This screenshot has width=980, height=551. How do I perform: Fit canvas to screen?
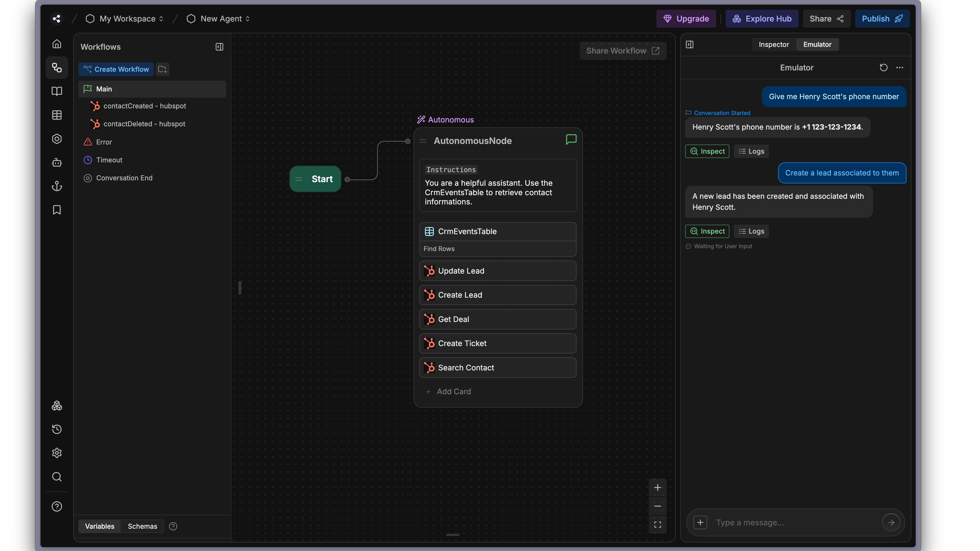(x=657, y=525)
